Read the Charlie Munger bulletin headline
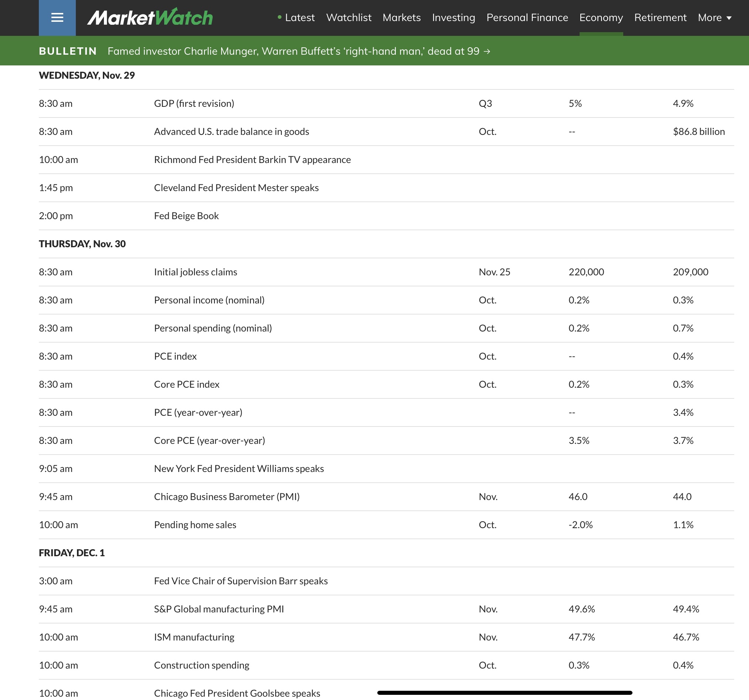 pyautogui.click(x=293, y=51)
